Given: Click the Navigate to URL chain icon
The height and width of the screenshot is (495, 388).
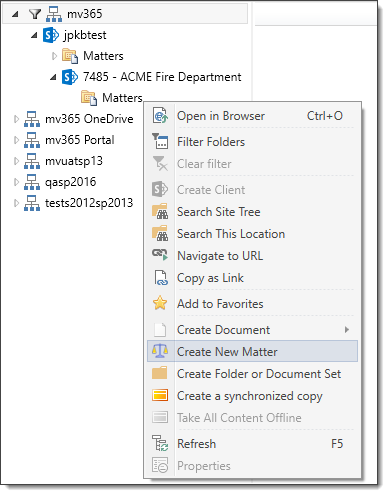Looking at the screenshot, I should 160,255.
